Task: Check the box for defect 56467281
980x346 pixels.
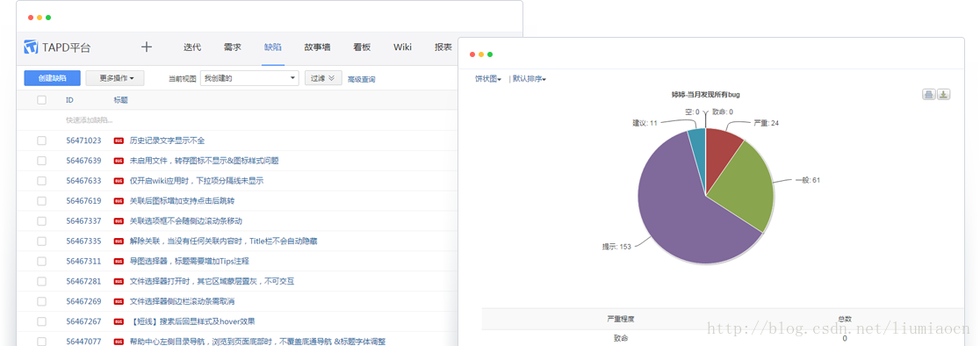Action: (42, 281)
